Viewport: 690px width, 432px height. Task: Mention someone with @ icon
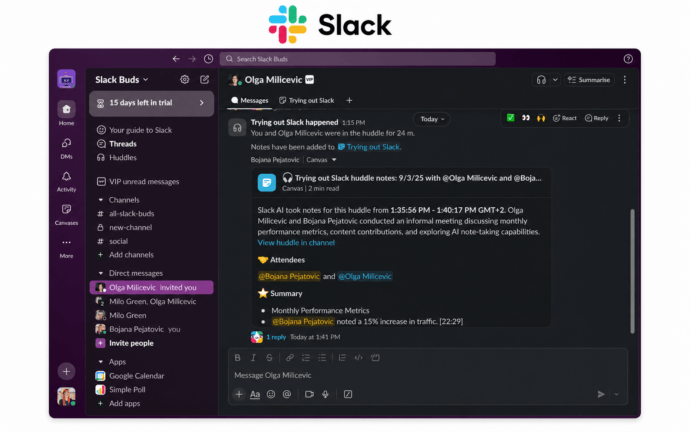point(287,394)
